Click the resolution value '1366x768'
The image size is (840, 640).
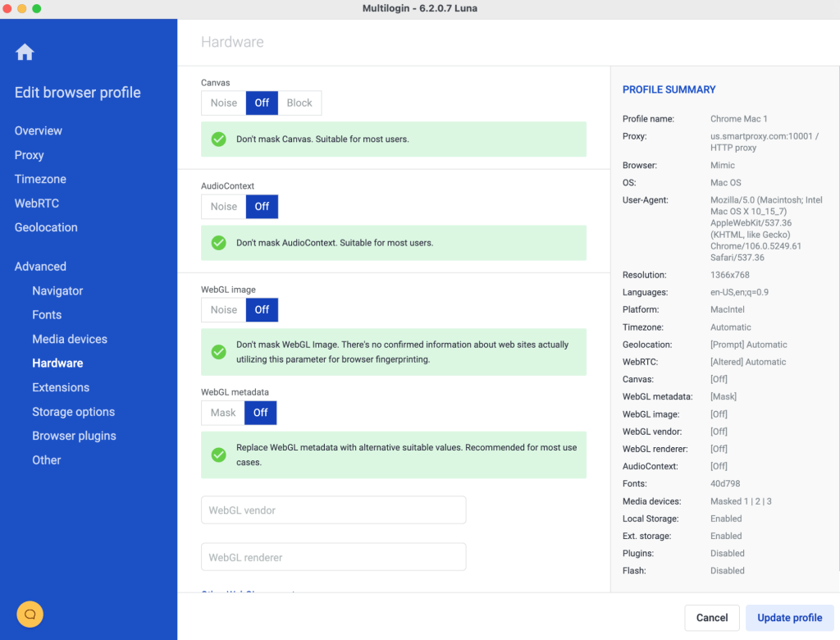coord(729,275)
